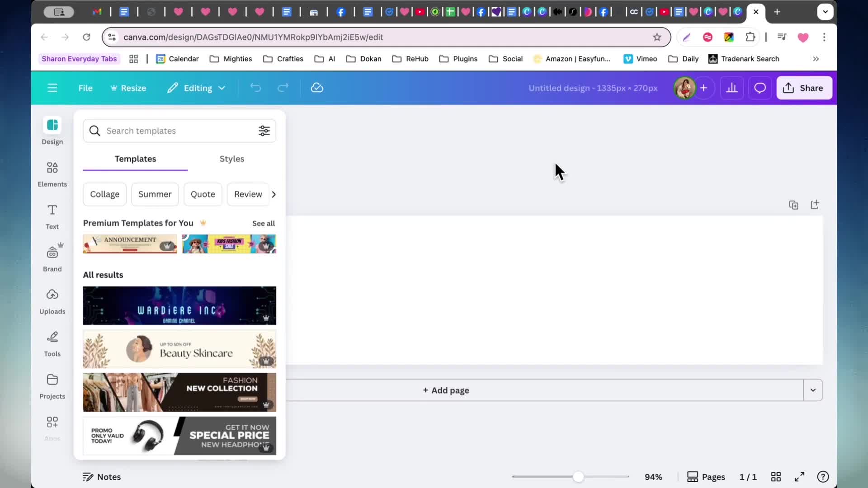Click the Share button
The image size is (868, 488).
[x=804, y=88]
